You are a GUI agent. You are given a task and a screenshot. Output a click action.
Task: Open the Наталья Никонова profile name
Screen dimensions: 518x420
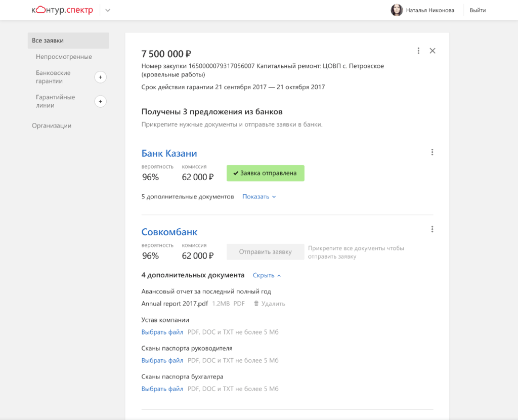[430, 10]
